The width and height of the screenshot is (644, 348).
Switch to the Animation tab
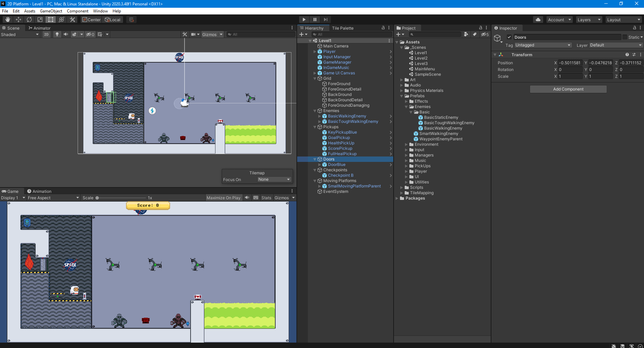(39, 191)
